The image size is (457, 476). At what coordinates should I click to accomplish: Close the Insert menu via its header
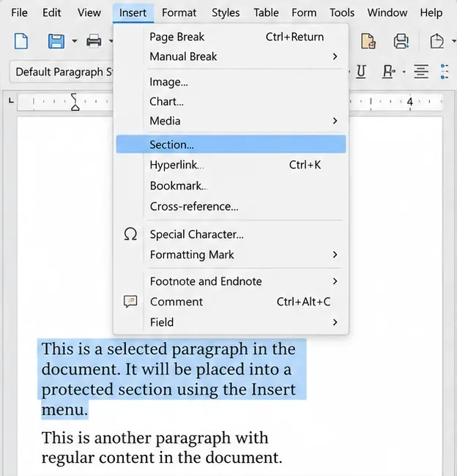coord(133,13)
